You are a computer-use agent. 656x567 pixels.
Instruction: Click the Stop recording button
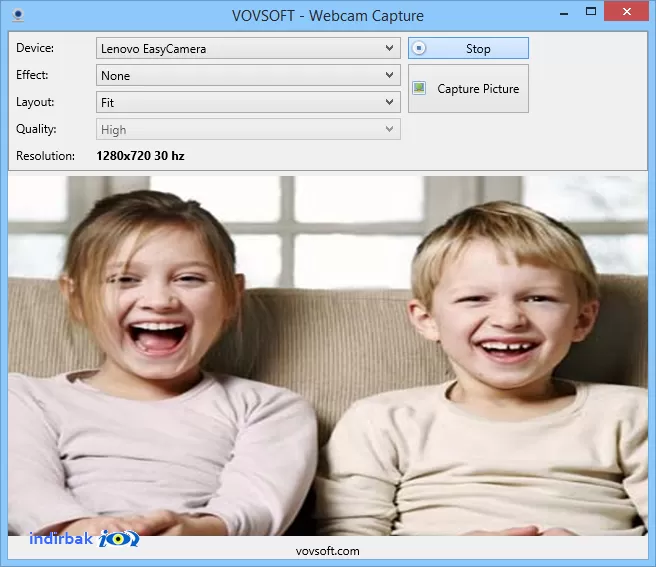coord(468,48)
